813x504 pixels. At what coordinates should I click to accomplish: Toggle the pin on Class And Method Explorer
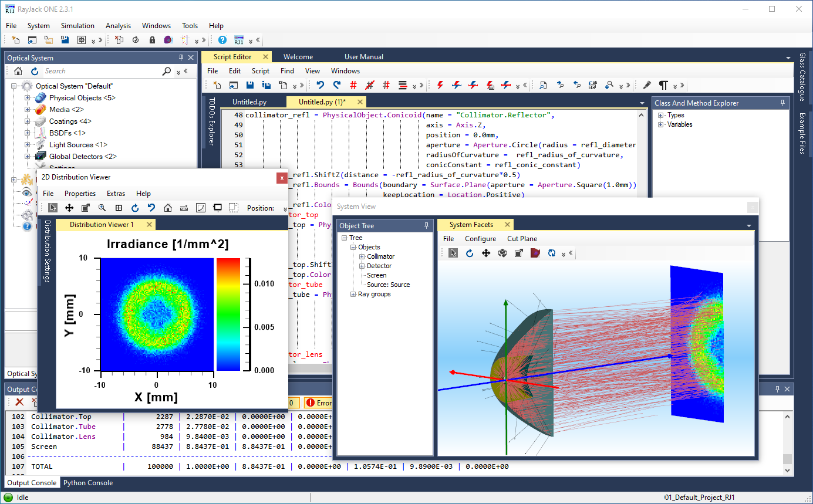tap(782, 103)
